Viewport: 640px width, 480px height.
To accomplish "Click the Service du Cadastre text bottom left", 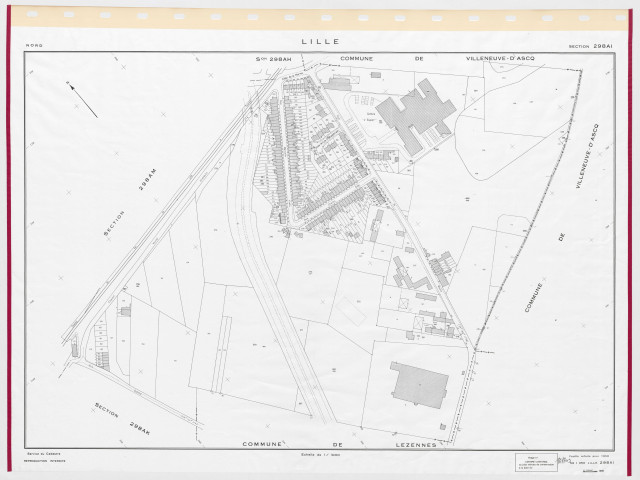I will click(x=40, y=456).
